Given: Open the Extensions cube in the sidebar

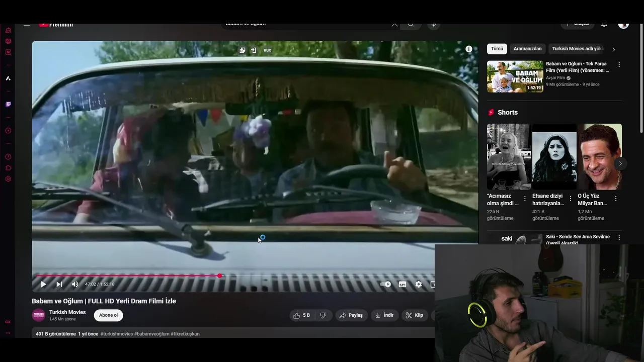Looking at the screenshot, I should point(8,168).
